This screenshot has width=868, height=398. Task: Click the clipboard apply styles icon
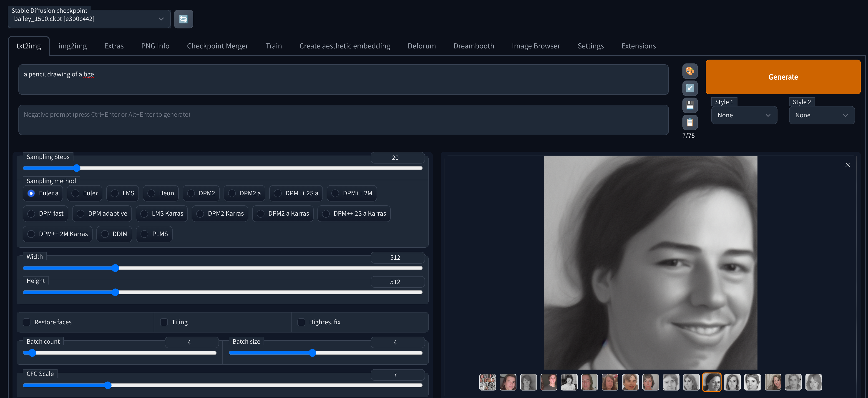click(690, 122)
